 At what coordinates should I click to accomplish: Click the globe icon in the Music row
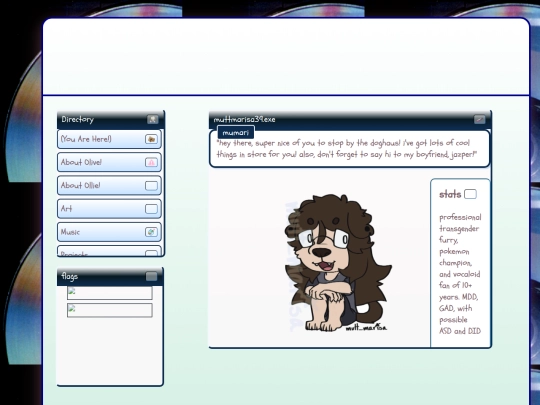click(151, 232)
